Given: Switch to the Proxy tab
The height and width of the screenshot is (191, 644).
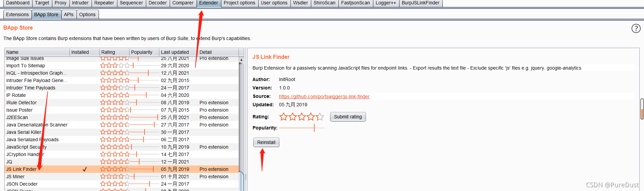Looking at the screenshot, I should click(x=60, y=3).
